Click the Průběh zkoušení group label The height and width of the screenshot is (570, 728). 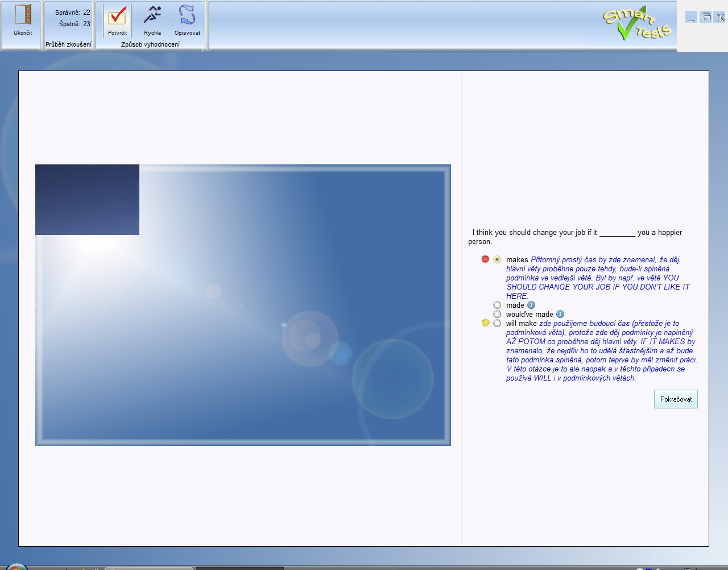(x=68, y=44)
